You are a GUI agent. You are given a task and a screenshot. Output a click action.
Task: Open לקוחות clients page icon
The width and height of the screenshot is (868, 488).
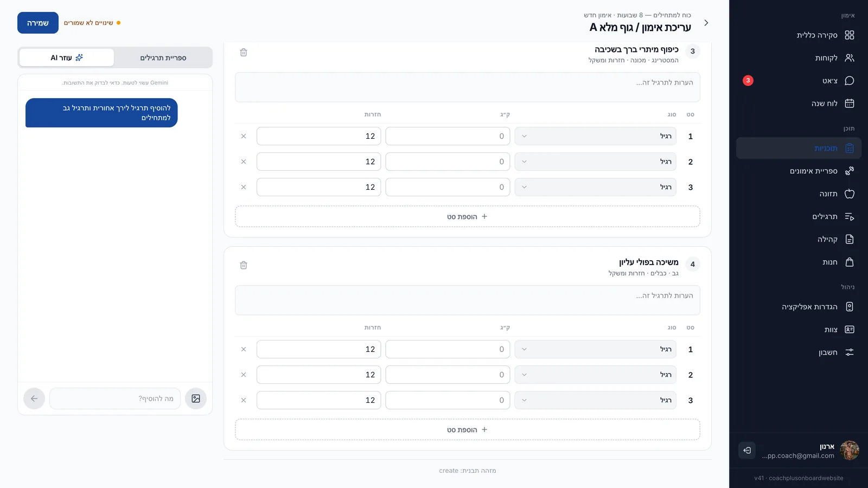850,58
